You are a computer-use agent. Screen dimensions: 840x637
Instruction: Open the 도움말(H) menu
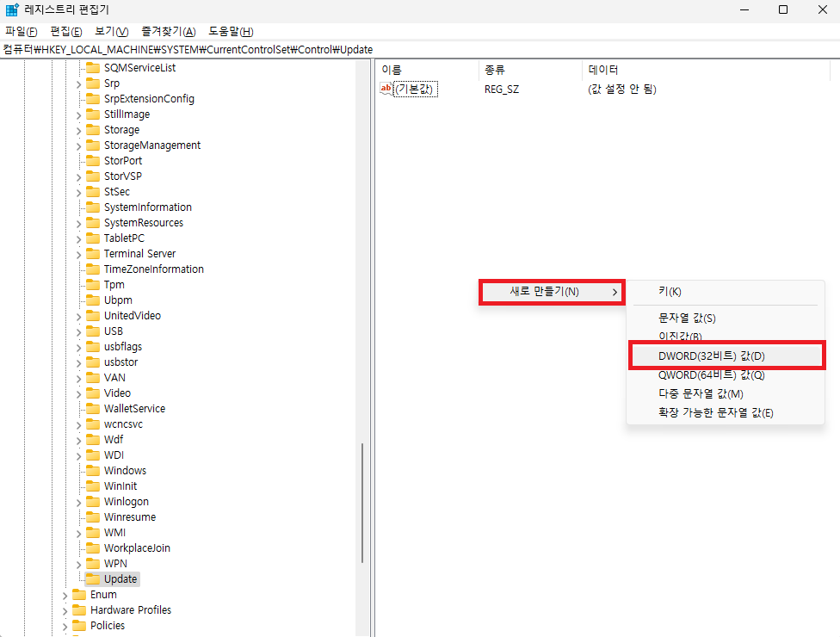tap(231, 32)
